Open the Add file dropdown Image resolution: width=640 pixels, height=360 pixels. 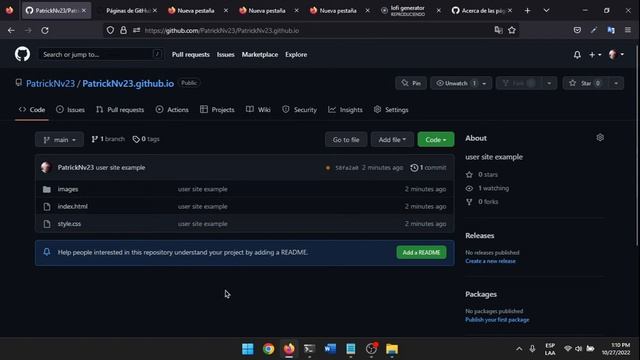(392, 140)
